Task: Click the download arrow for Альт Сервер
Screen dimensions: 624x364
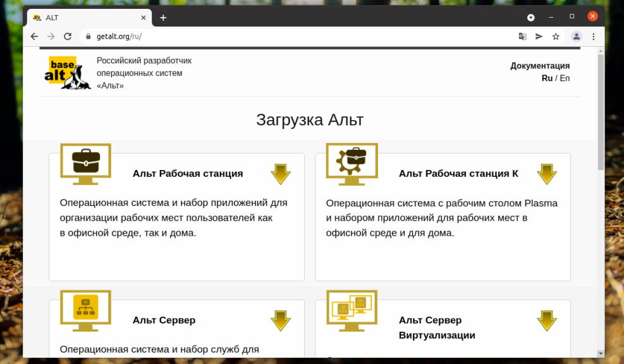Action: click(x=281, y=320)
